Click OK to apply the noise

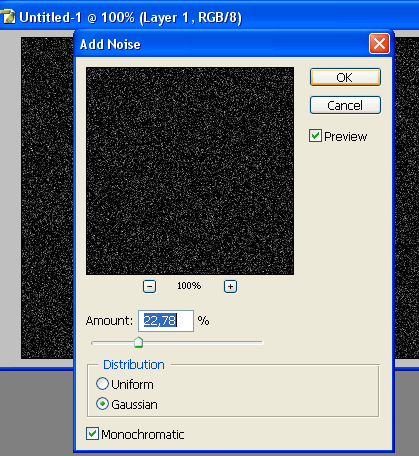345,77
